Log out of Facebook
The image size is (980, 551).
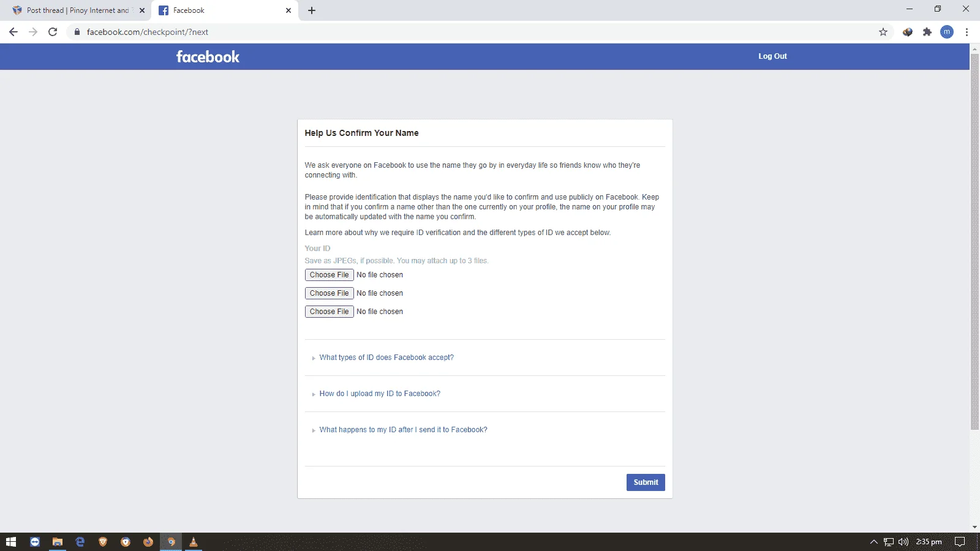coord(772,56)
